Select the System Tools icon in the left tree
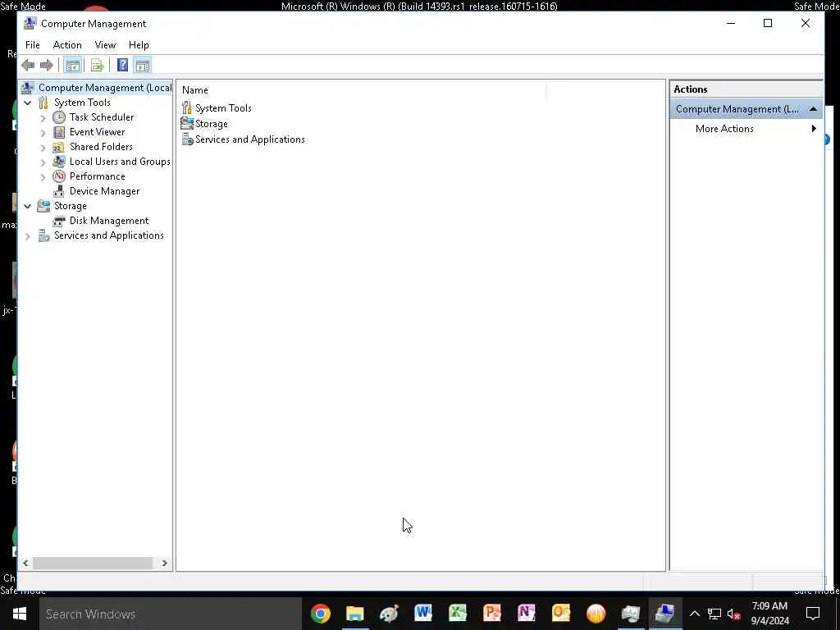The width and height of the screenshot is (840, 630). coord(43,103)
